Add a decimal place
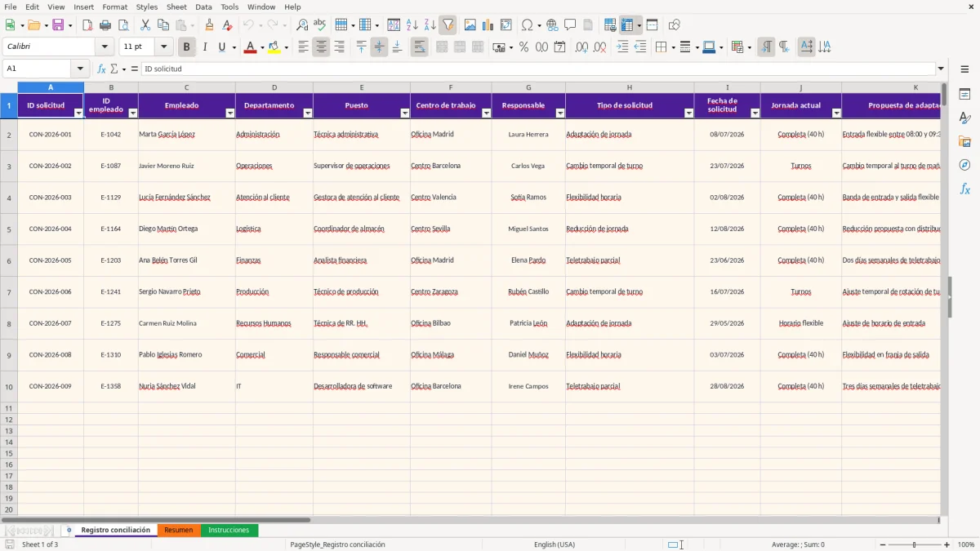This screenshot has width=980, height=551. click(581, 47)
